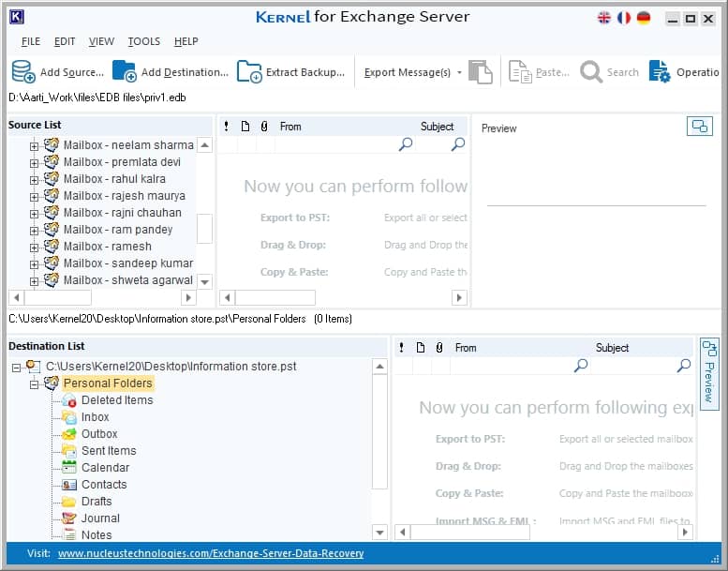
Task: Click Source List horizontal scroll right arrow
Action: [188, 297]
